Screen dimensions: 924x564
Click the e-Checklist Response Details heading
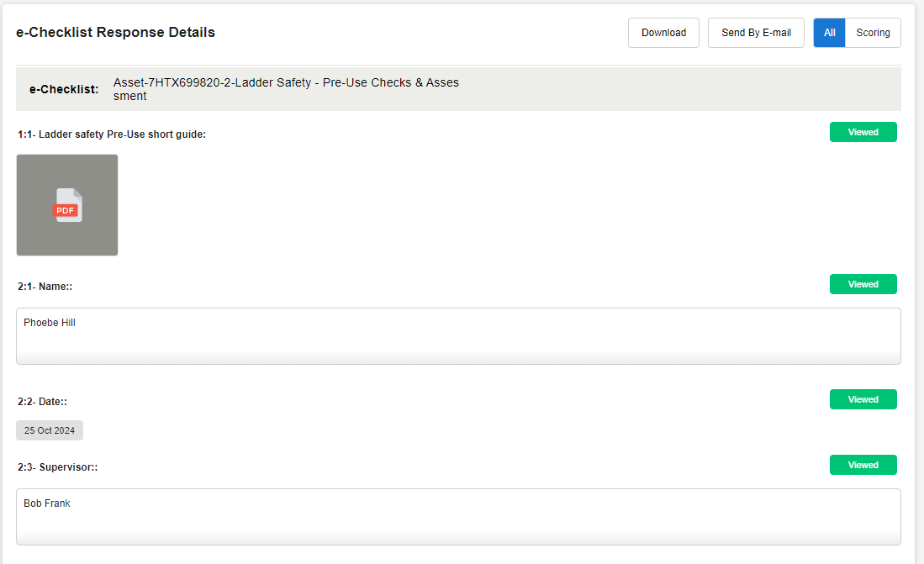pyautogui.click(x=116, y=33)
